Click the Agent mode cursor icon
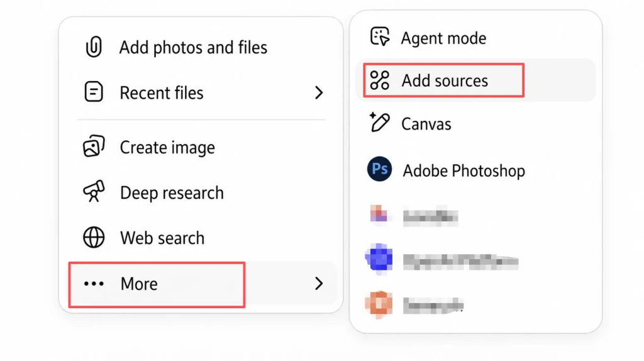Image resolution: width=644 pixels, height=361 pixels. coord(379,36)
